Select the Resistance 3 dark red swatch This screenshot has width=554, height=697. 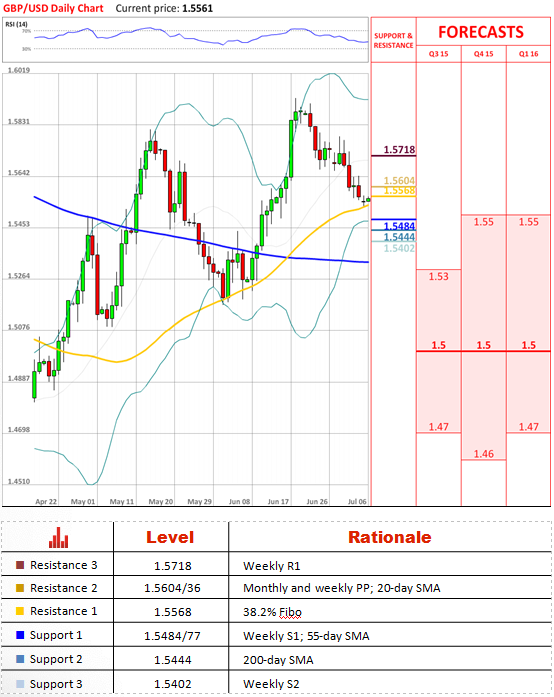point(20,565)
